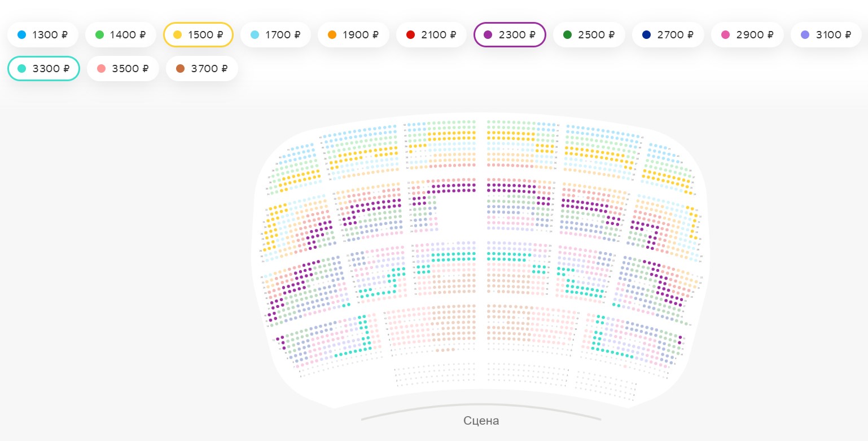This screenshot has width=868, height=441.
Task: Filter seats by 2100 ₽ price
Action: tap(431, 35)
